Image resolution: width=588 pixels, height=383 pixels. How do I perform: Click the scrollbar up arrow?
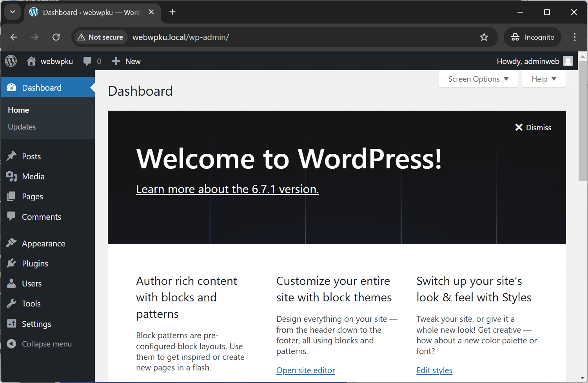583,57
